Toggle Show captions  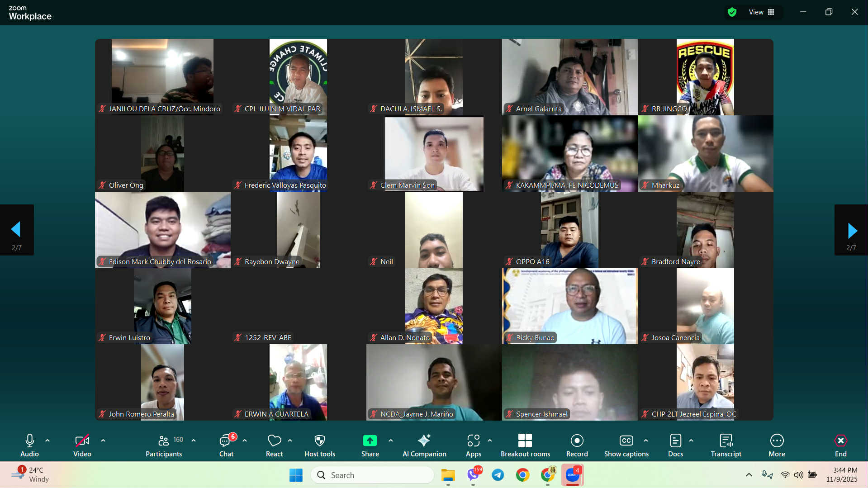(626, 445)
